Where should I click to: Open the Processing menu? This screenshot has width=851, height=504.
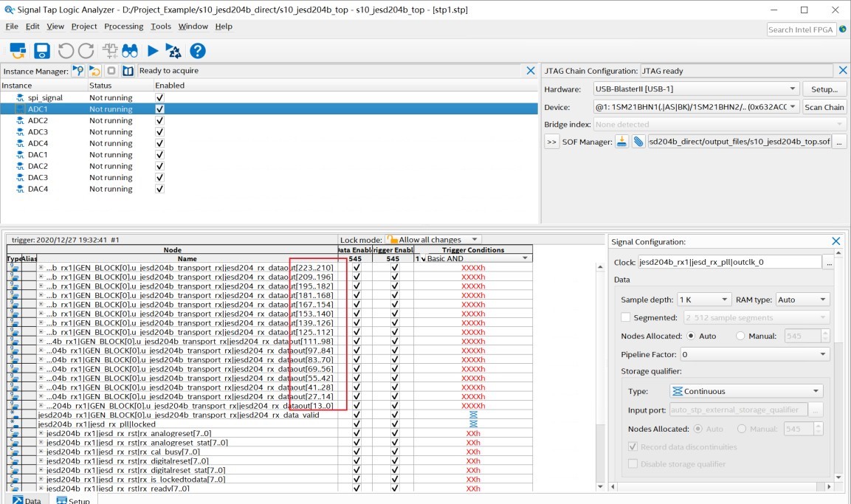(x=124, y=26)
